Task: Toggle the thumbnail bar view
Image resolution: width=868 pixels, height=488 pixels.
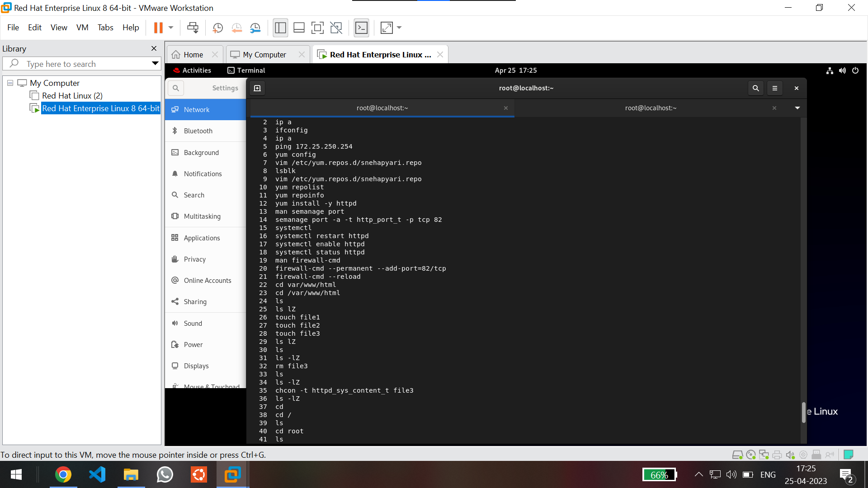Action: 299,28
